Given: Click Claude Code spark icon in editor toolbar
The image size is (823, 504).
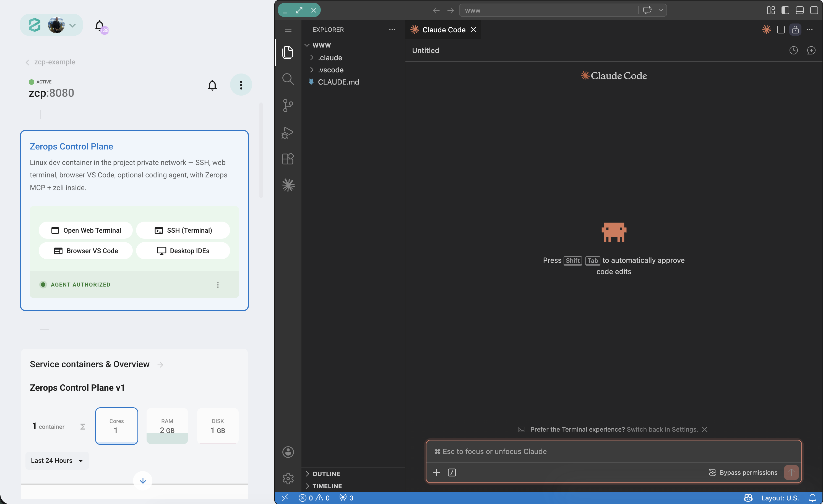Looking at the screenshot, I should point(766,29).
